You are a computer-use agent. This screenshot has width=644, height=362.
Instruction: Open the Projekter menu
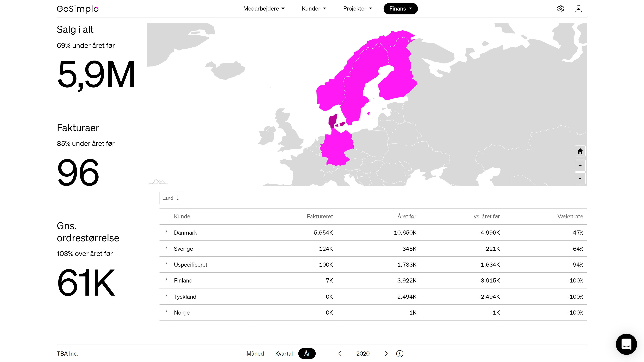[358, 9]
